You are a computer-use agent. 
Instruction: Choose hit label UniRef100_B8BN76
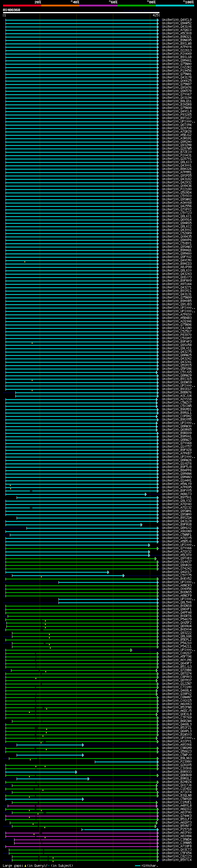[x=176, y=393]
